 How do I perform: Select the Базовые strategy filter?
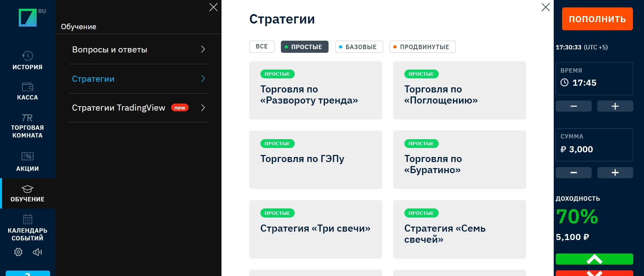coord(359,47)
